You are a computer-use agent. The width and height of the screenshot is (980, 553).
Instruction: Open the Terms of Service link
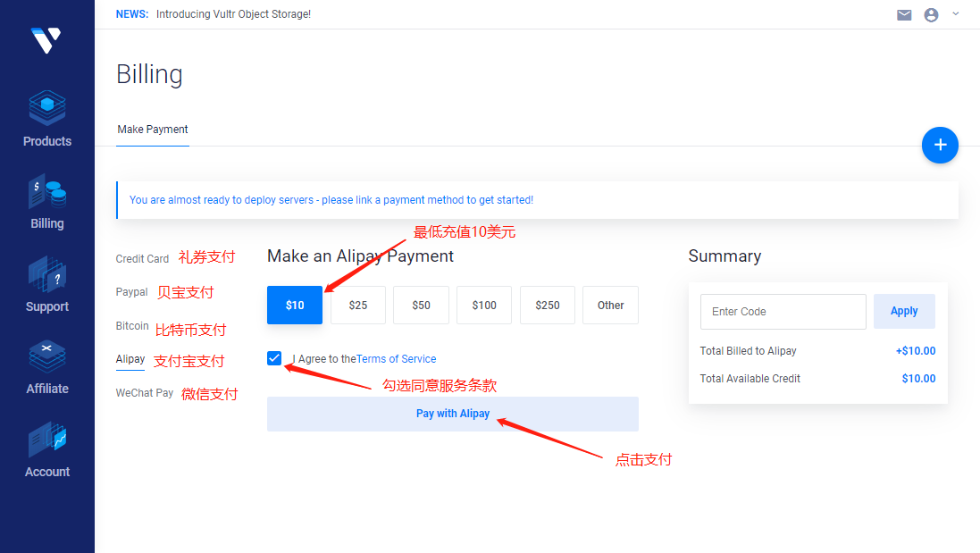click(396, 359)
